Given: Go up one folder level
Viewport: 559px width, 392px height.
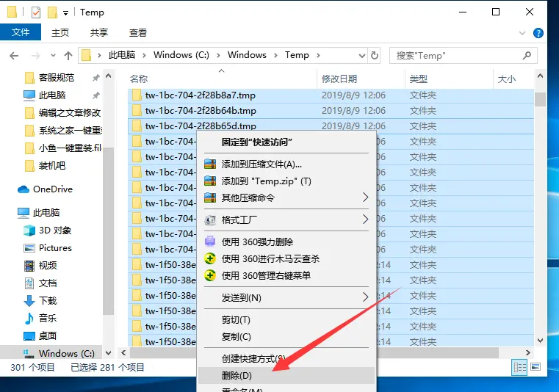Looking at the screenshot, I should click(68, 56).
